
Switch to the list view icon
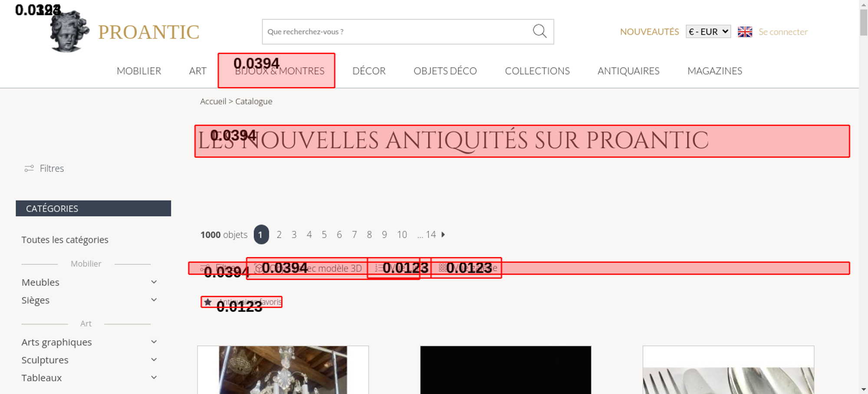click(x=379, y=268)
